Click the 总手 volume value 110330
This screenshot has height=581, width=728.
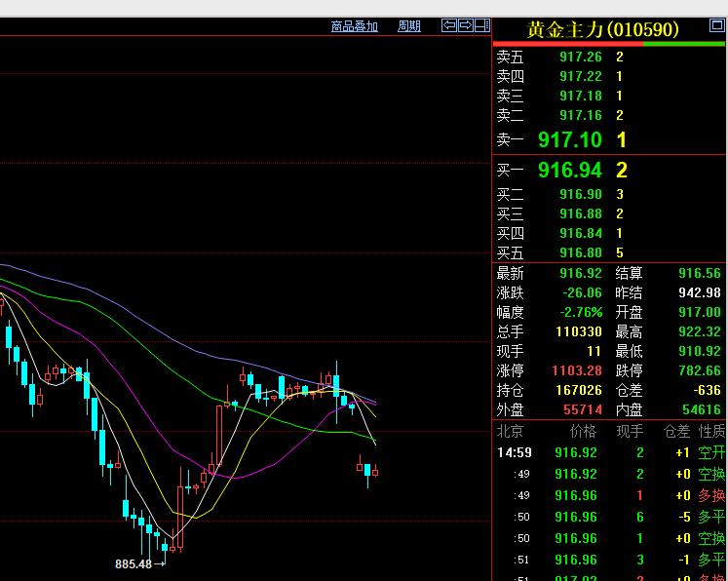coord(579,331)
